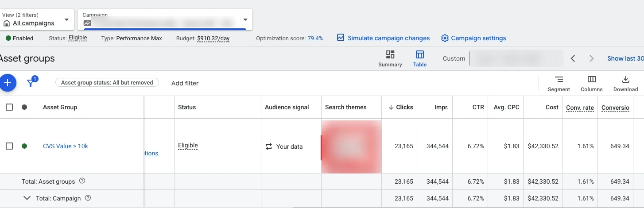Screen dimensions: 644x208
Task: Click Your data audience signal
Action: pos(284,146)
